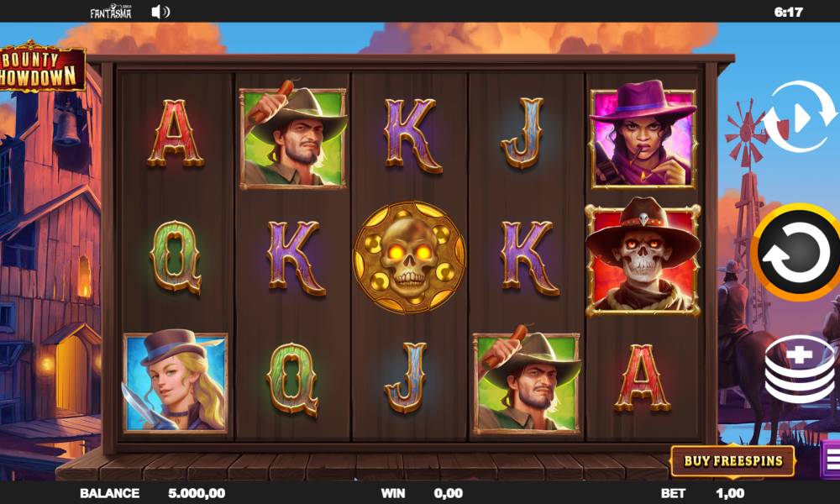The image size is (840, 504).
Task: Click the Fantasma Games logo
Action: click(110, 11)
